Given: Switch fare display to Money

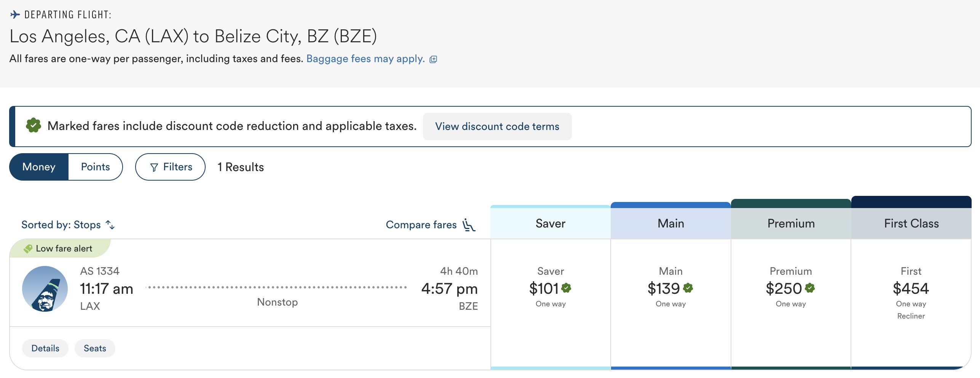Looking at the screenshot, I should (39, 167).
